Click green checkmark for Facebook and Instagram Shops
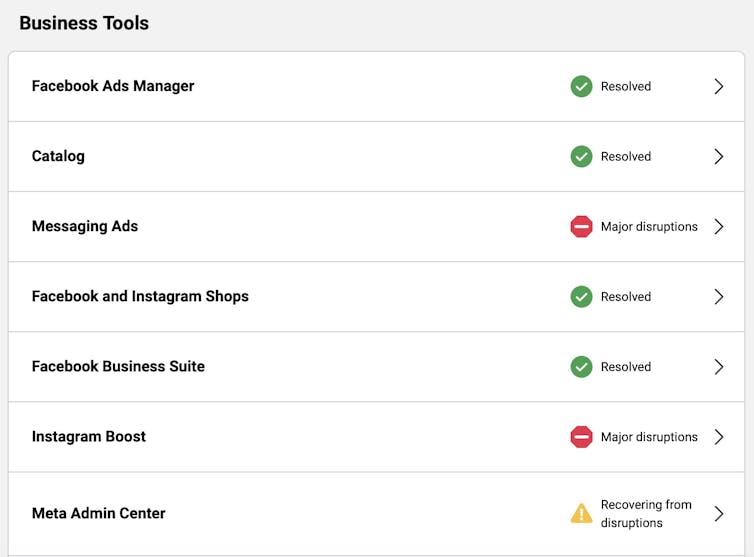 [x=581, y=297]
